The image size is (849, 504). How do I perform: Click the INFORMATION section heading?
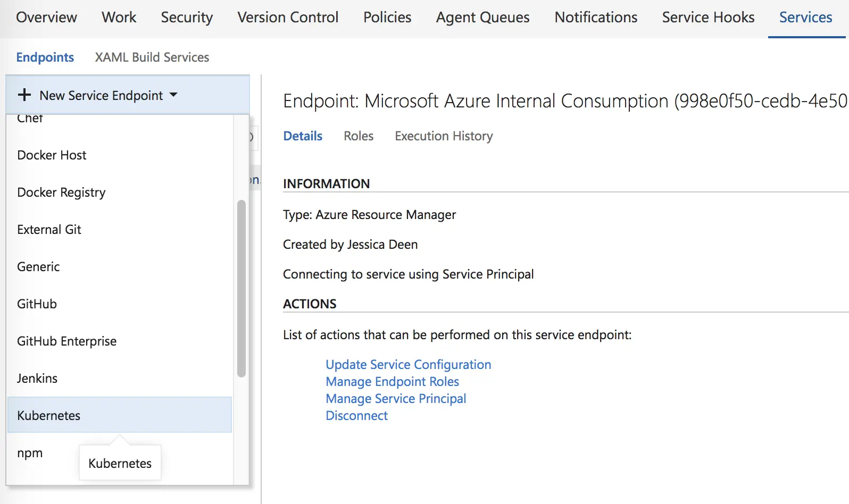(x=326, y=184)
